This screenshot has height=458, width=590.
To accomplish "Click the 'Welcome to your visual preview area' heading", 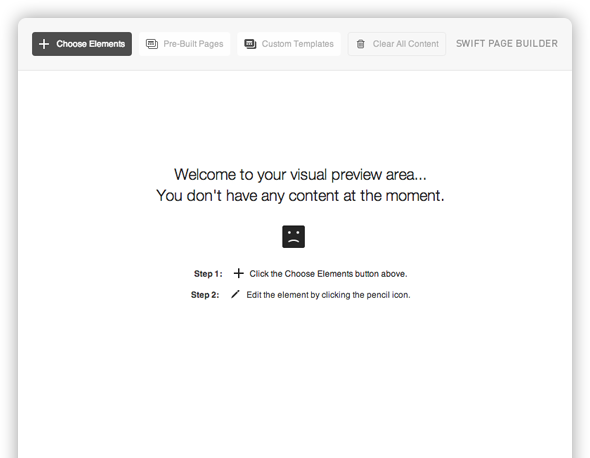I will point(300,175).
